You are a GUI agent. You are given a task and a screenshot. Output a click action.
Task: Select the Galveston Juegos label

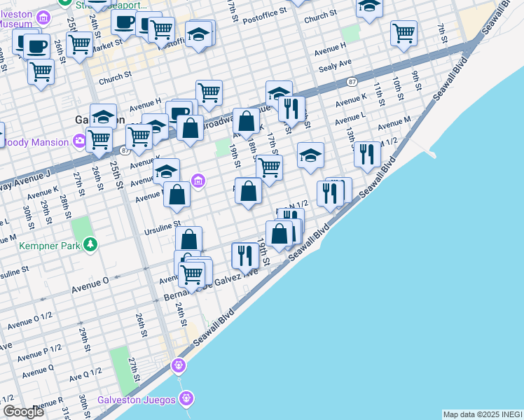[137, 400]
